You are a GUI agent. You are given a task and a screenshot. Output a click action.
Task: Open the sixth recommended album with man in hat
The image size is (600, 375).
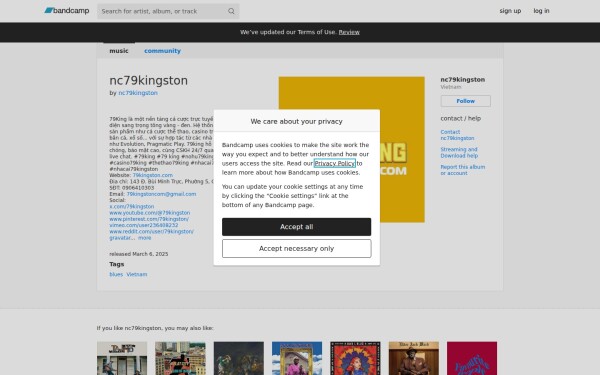(414, 358)
